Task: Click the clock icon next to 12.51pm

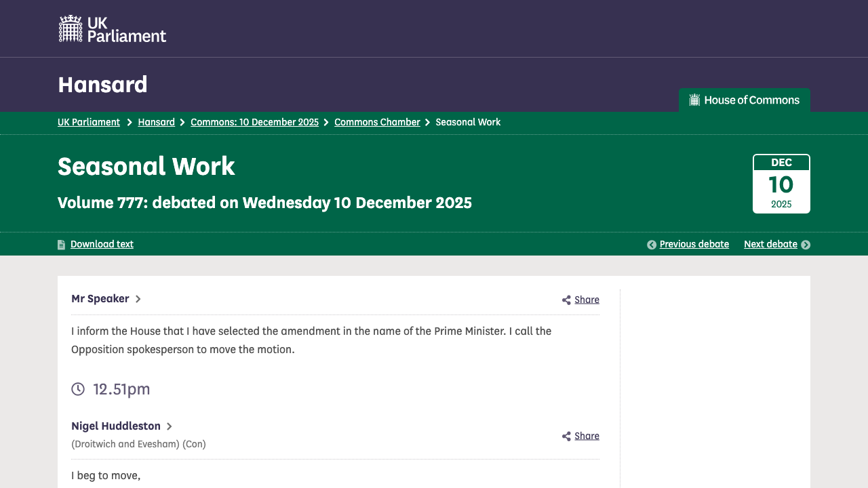Action: pyautogui.click(x=78, y=389)
